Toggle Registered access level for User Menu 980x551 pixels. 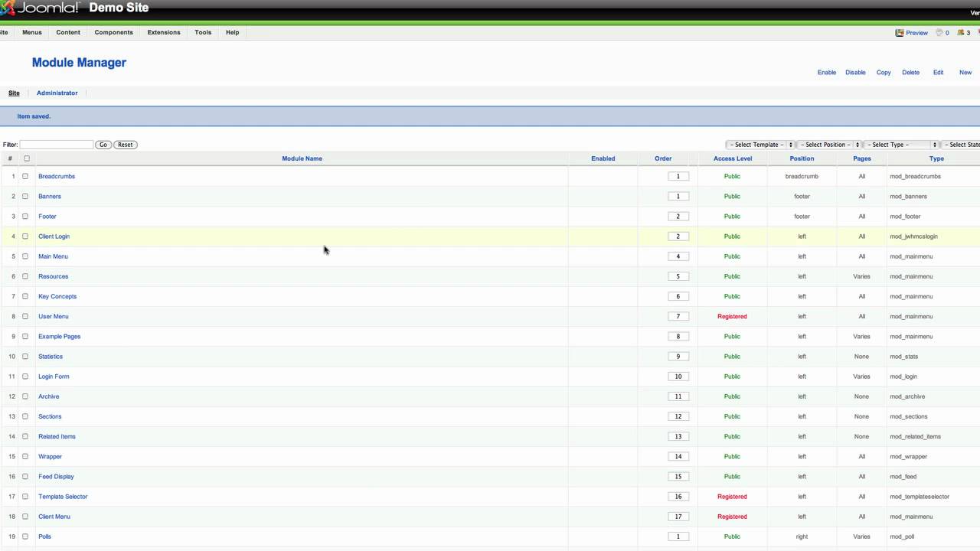pos(732,316)
